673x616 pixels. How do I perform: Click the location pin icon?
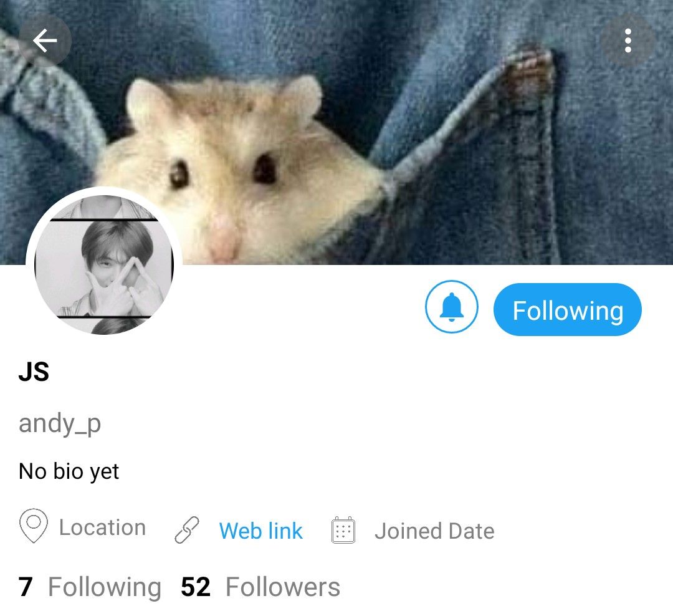tap(34, 526)
